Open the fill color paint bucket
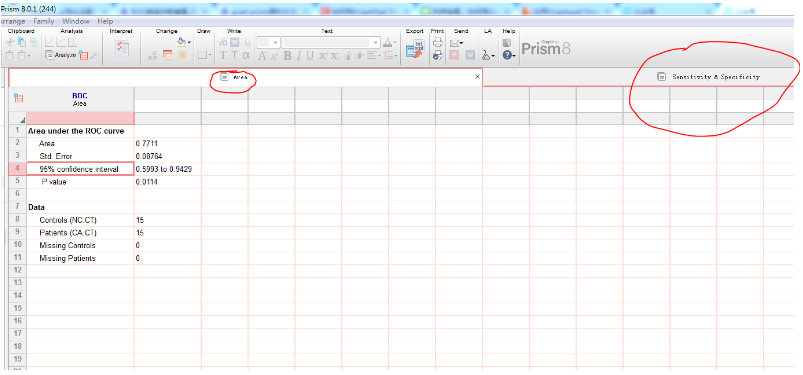The height and width of the screenshot is (375, 803). click(182, 43)
